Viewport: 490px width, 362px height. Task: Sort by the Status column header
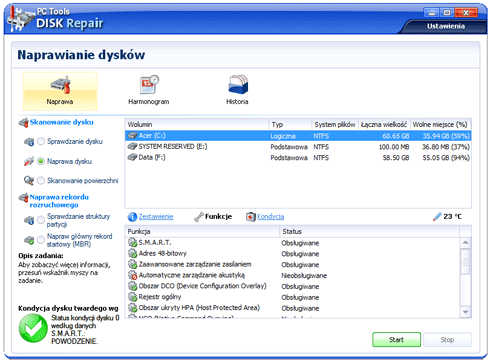pyautogui.click(x=370, y=231)
